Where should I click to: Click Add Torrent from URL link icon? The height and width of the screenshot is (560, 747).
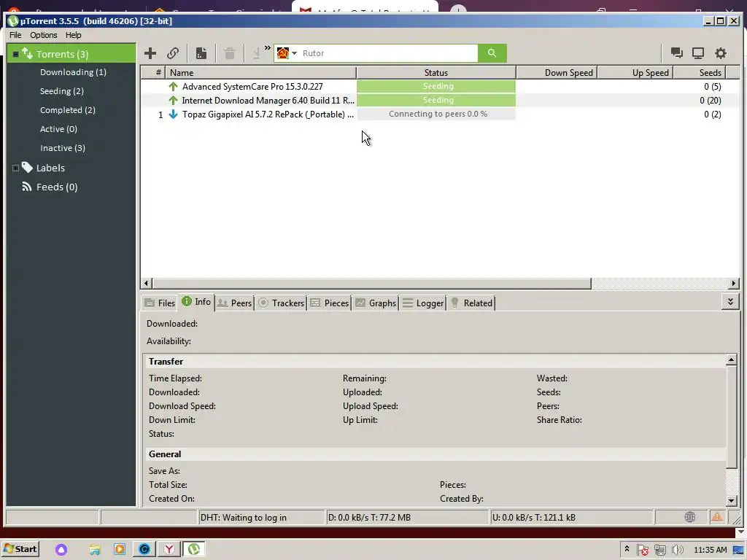[x=173, y=53]
